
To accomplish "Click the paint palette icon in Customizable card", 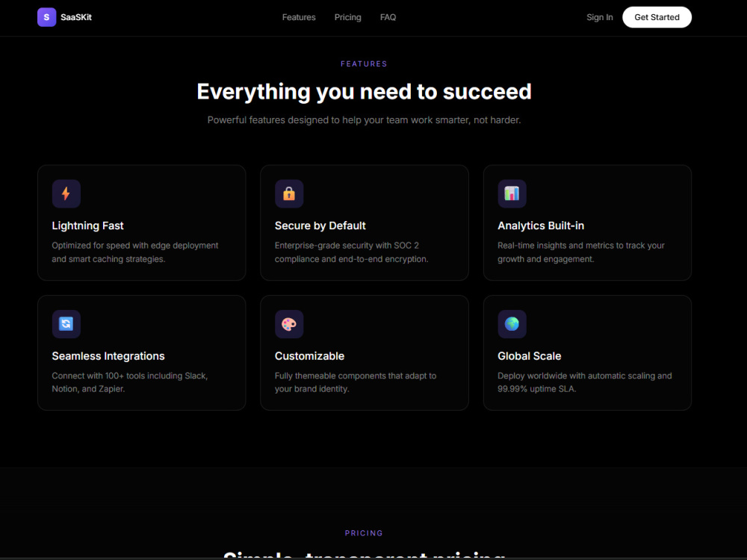I will point(289,324).
